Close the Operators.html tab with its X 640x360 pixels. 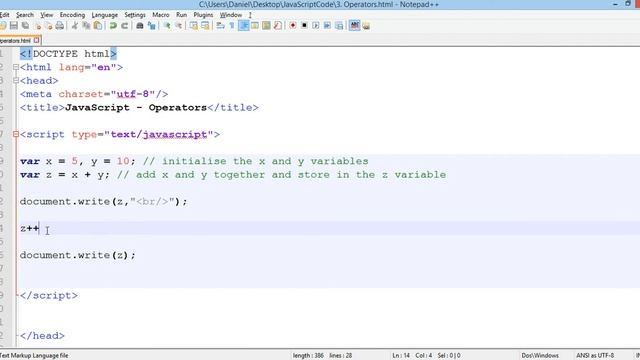click(37, 40)
